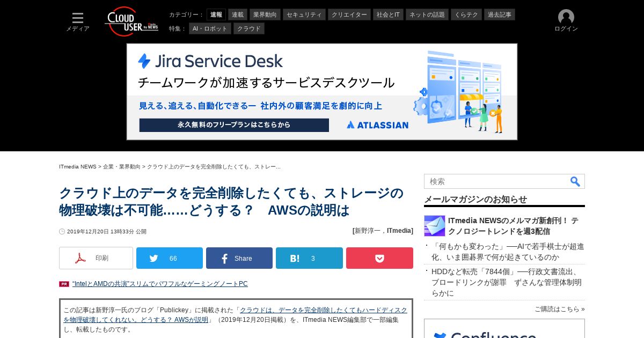This screenshot has height=338, width=644.
Task: Focus the 検索 search input field
Action: click(x=496, y=181)
